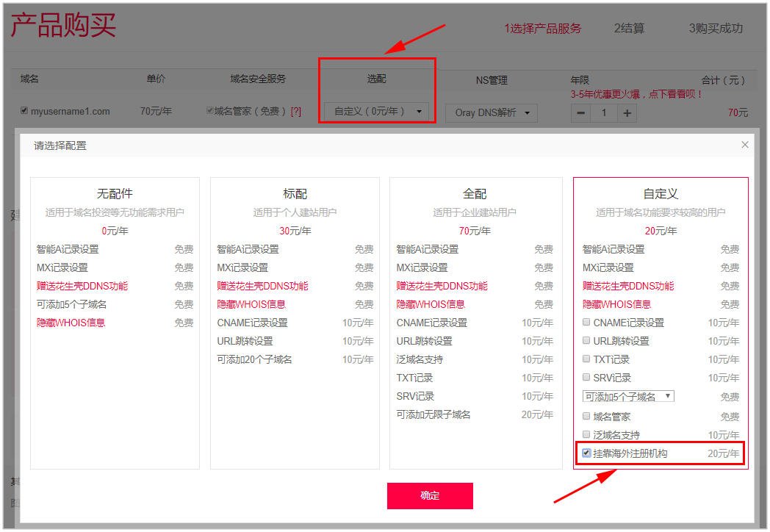This screenshot has height=532, width=770.
Task: Click the minus button to decrease years
Action: [x=580, y=113]
